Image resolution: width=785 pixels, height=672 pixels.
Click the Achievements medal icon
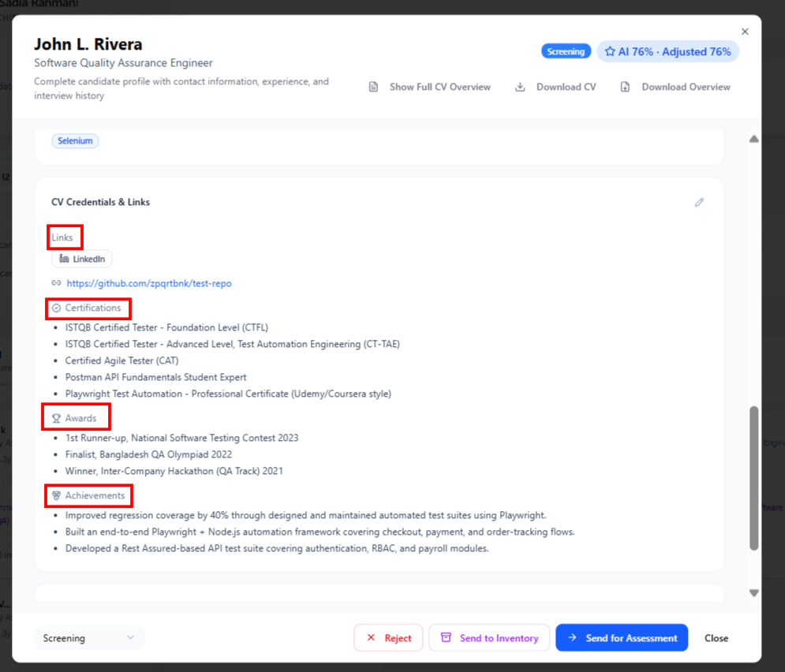tap(56, 495)
